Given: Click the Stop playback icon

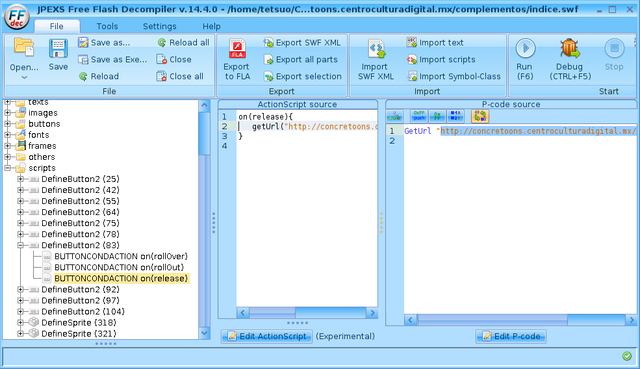Looking at the screenshot, I should [x=614, y=49].
